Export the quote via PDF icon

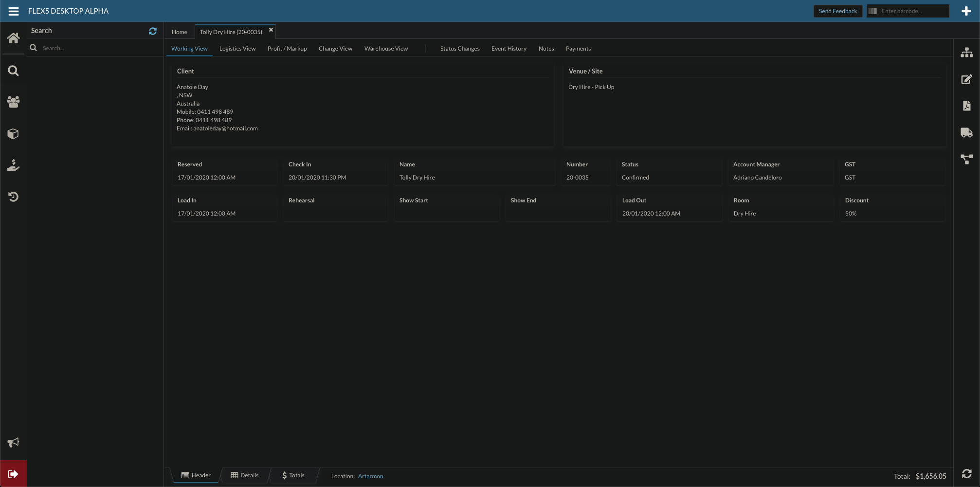pos(966,106)
